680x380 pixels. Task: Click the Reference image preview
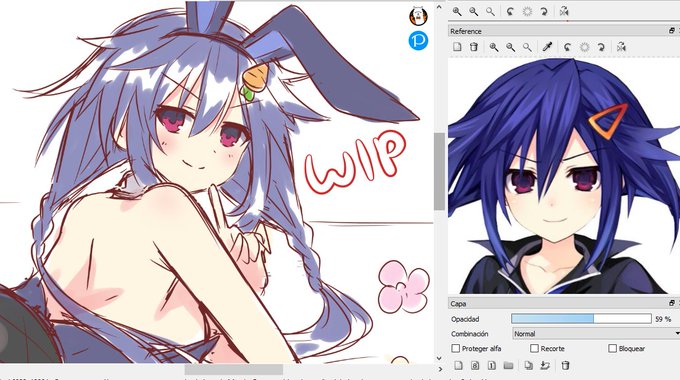[x=564, y=176]
